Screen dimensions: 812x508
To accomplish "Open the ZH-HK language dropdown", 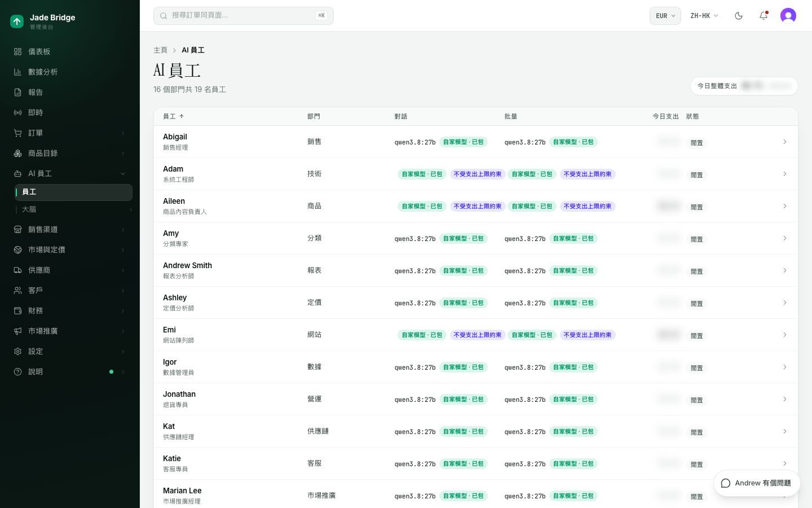I will tap(704, 16).
